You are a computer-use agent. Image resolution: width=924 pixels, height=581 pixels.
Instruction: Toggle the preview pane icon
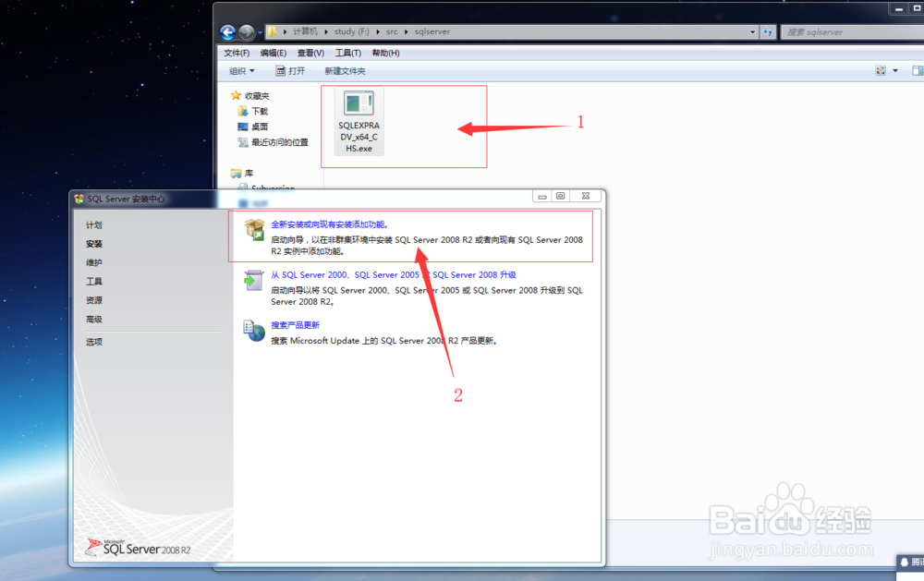pyautogui.click(x=918, y=71)
